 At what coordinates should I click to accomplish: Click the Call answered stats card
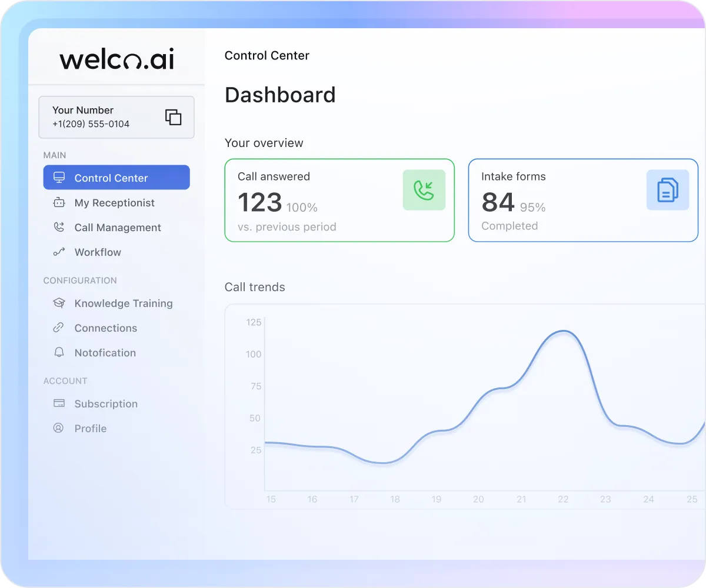click(339, 200)
